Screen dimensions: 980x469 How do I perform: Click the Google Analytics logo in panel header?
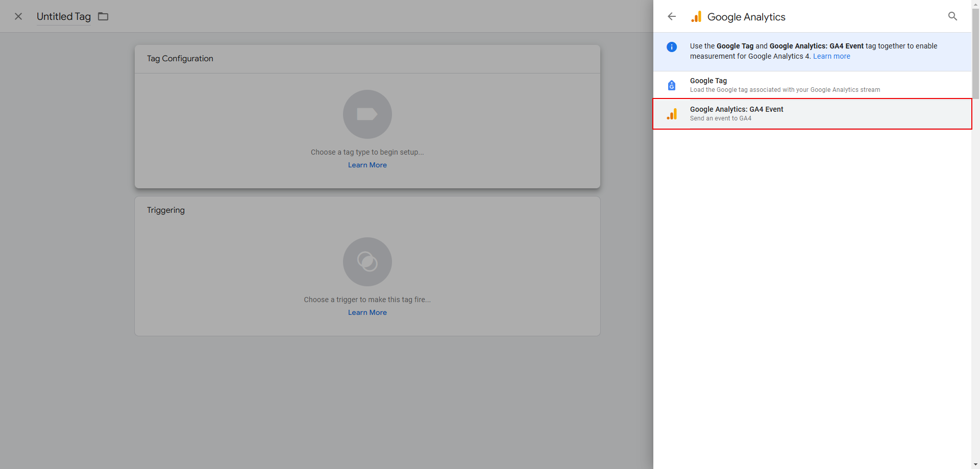[696, 17]
